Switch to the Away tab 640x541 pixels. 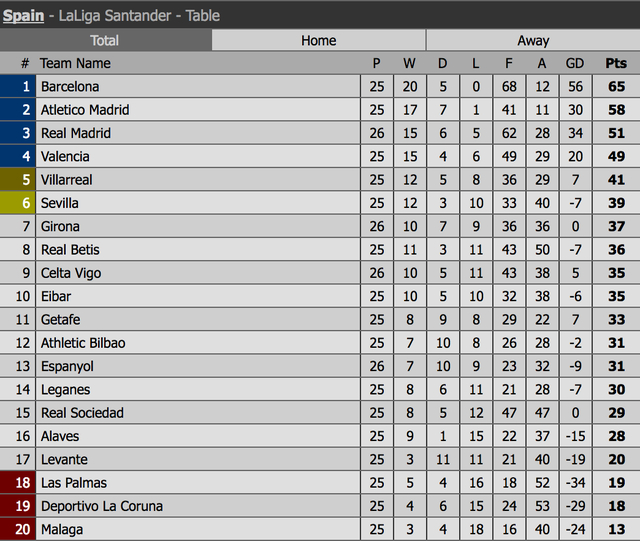(532, 40)
